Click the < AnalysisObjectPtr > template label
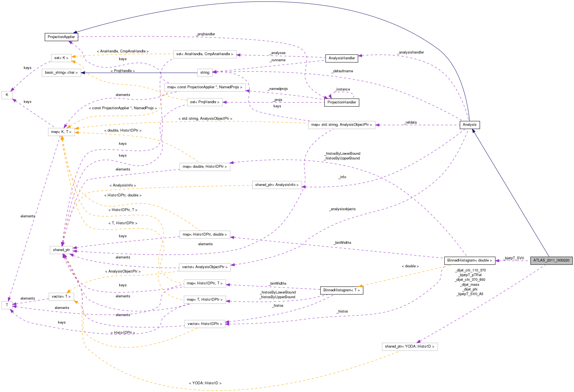 123,271
